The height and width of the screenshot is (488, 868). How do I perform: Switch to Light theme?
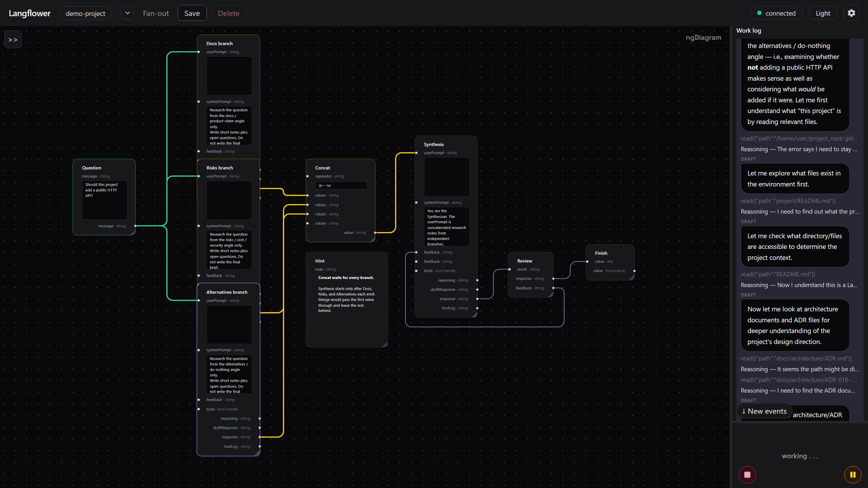click(x=823, y=13)
